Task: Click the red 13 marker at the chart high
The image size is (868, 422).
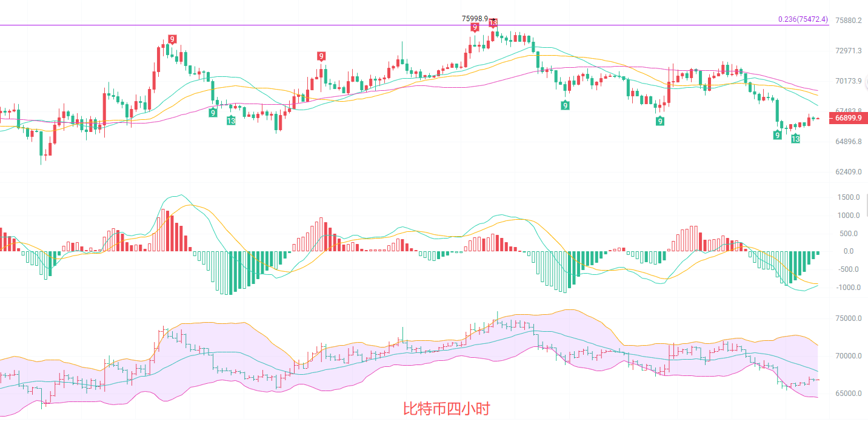Action: (x=493, y=24)
